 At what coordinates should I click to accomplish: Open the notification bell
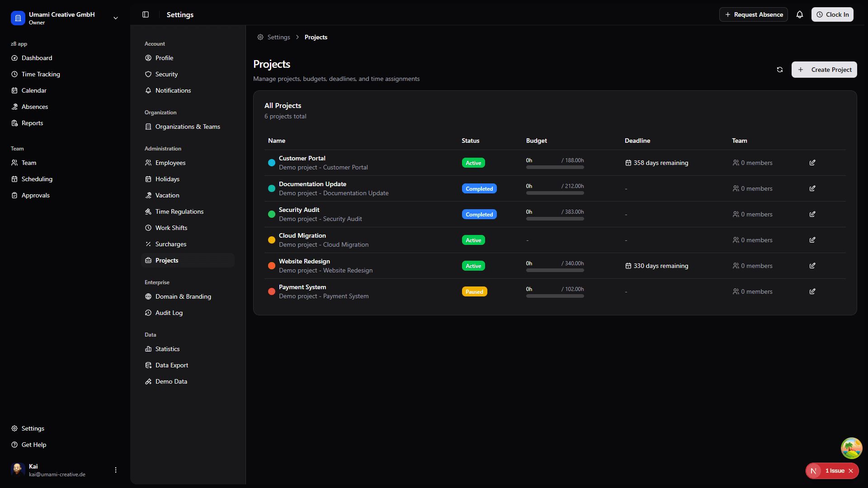(800, 14)
